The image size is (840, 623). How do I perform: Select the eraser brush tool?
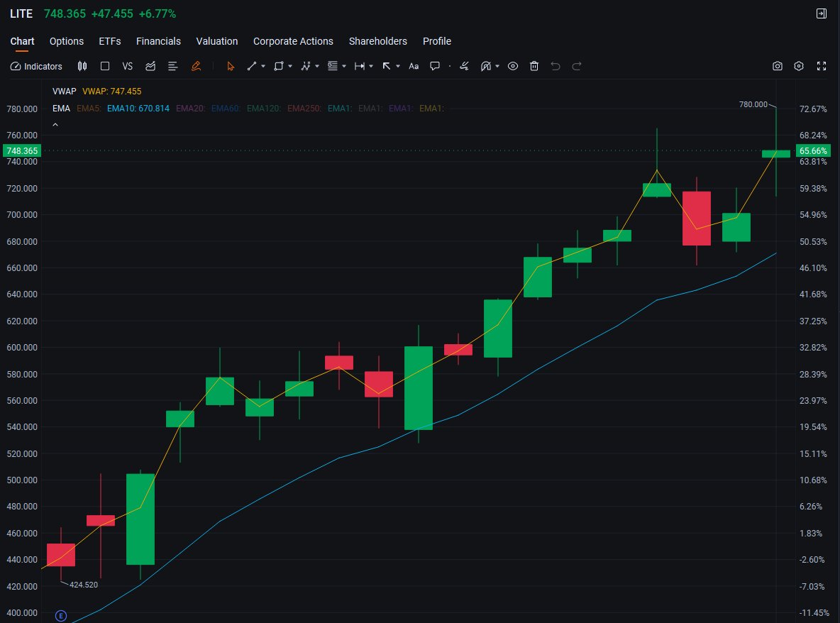tap(465, 67)
